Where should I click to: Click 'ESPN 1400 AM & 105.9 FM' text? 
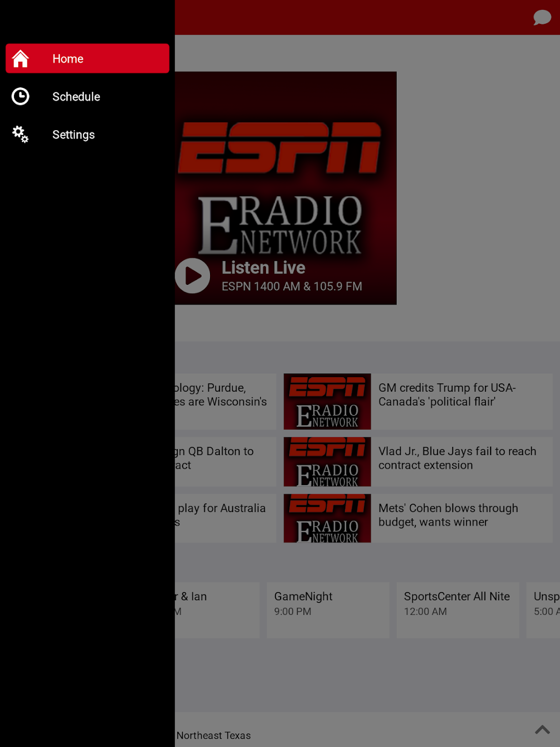pos(292,286)
